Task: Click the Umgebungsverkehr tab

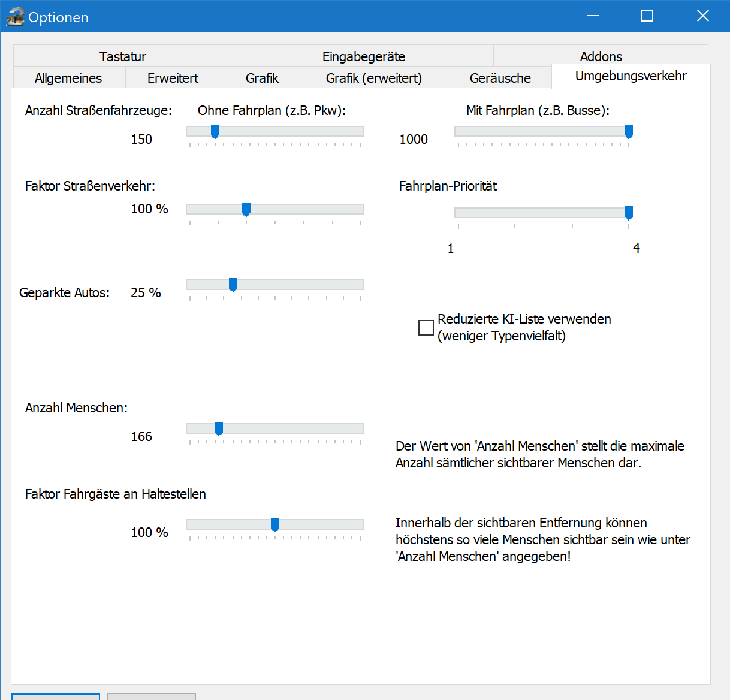Action: 631,76
